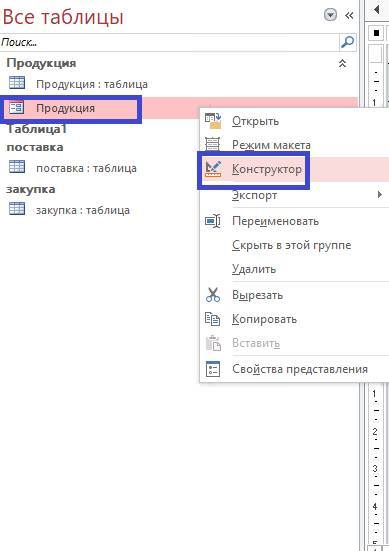The height and width of the screenshot is (551, 389).
Task: Choose Режим макета from context menu
Action: point(271,145)
